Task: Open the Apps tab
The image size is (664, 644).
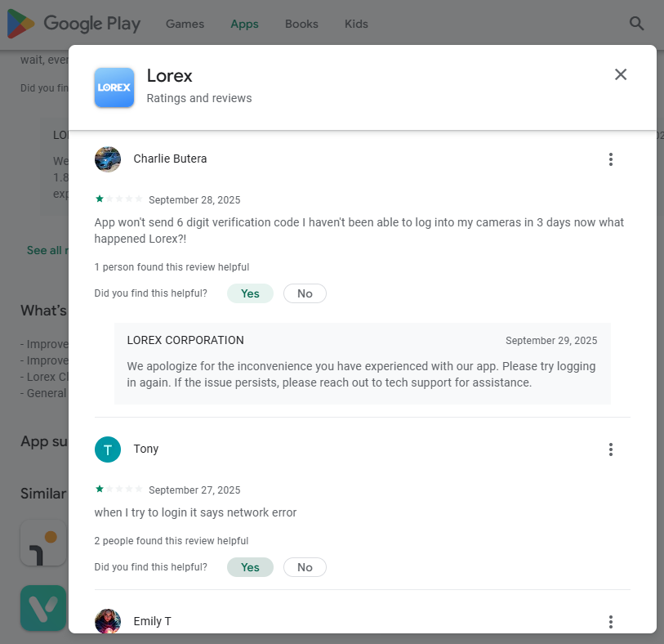Action: [245, 24]
